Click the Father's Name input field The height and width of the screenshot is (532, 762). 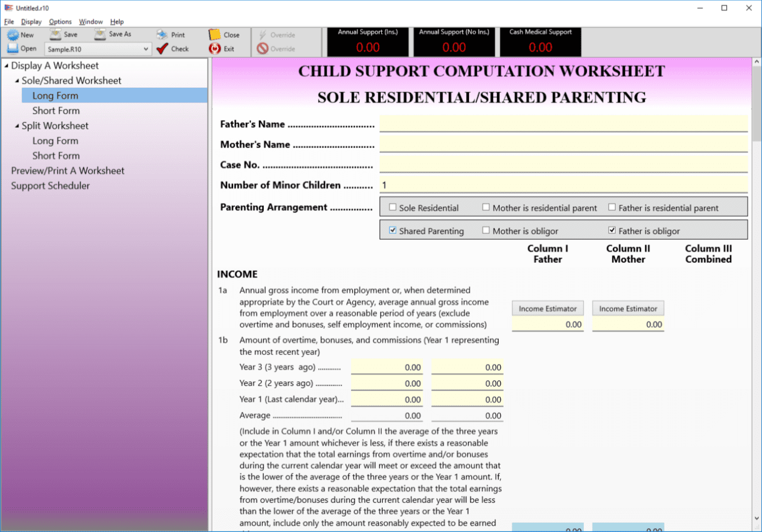click(x=563, y=124)
